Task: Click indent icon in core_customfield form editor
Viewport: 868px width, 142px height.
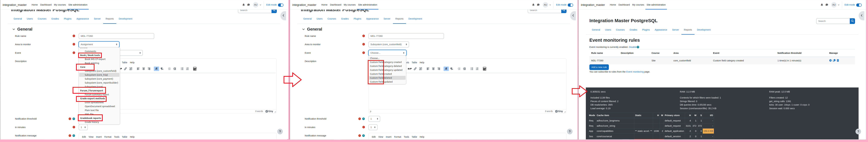Action: pos(464,69)
